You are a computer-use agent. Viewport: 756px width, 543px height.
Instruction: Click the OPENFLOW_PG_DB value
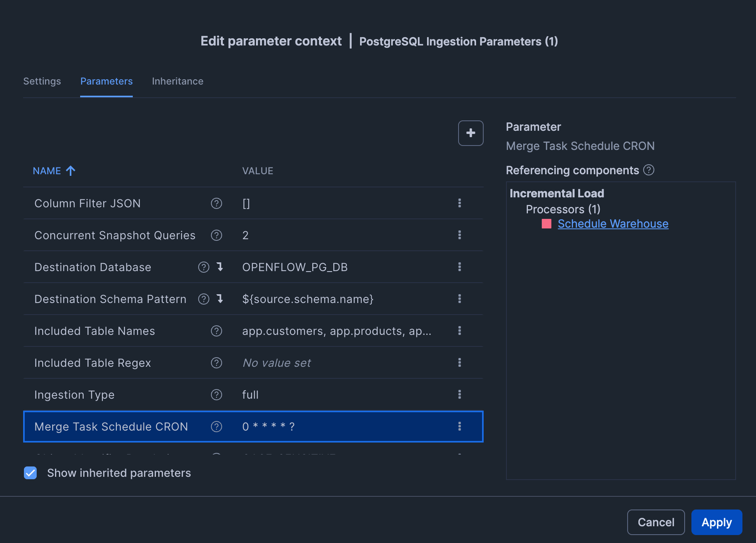click(x=295, y=267)
